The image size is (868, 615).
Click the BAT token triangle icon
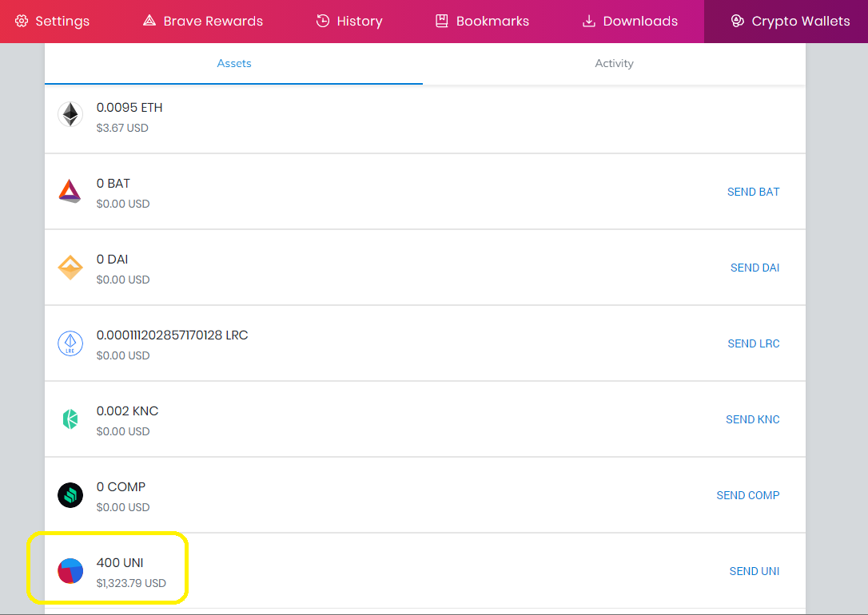70,191
